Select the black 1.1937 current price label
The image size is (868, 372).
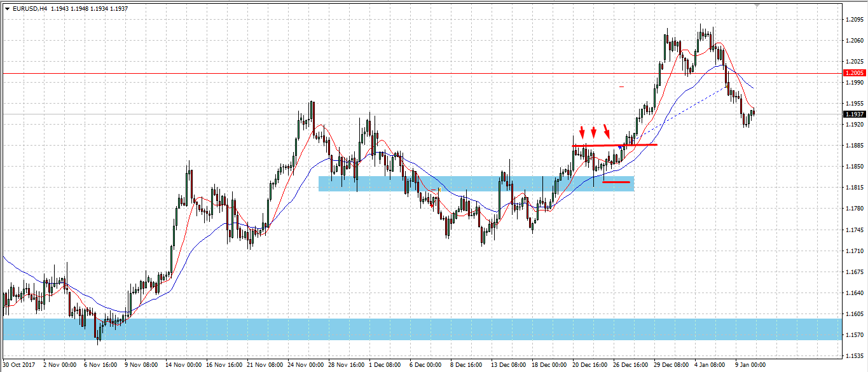[854, 114]
